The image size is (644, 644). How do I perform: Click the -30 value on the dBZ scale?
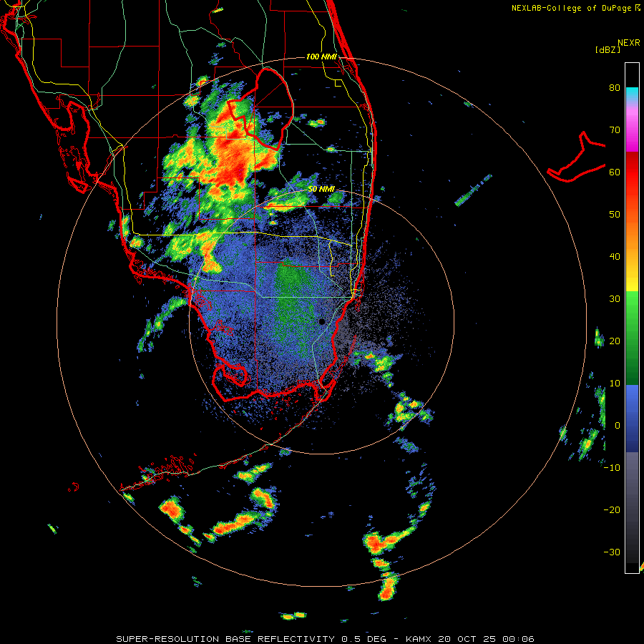click(612, 552)
